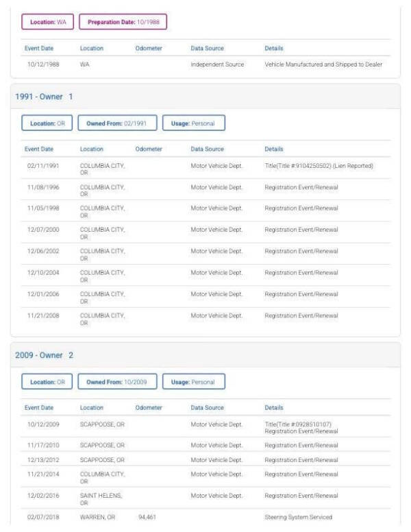Screen dimensions: 411x532
Task: Select the 02/11/1991 title lien reported row
Action: 206,168
